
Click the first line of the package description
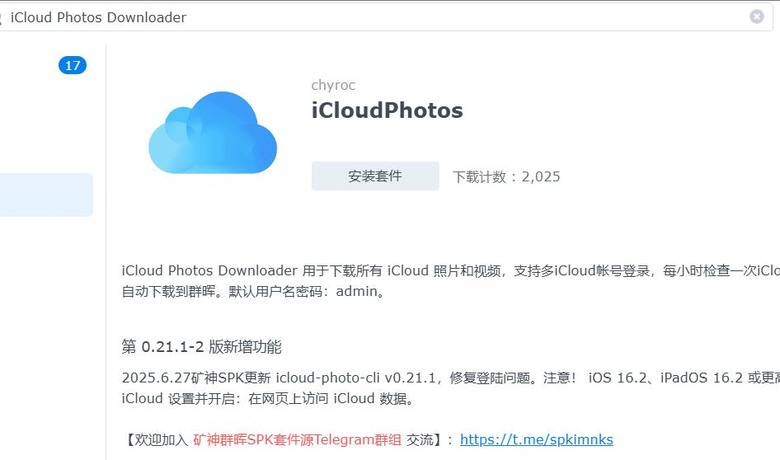451,271
